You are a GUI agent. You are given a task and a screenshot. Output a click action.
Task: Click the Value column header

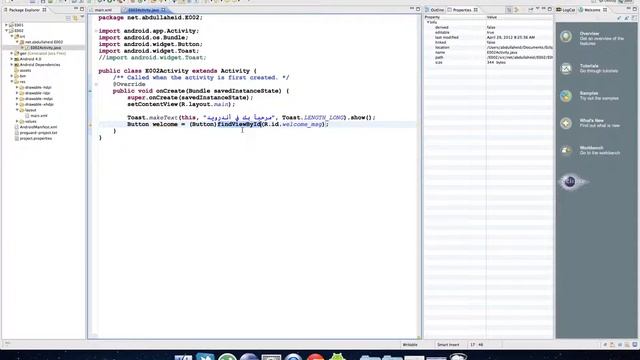pos(520,17)
